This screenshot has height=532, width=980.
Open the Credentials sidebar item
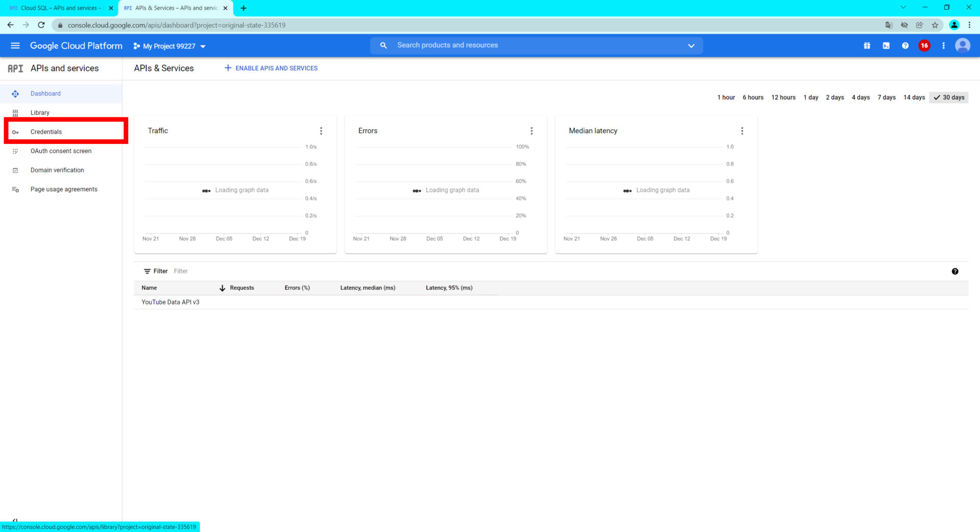(x=61, y=132)
